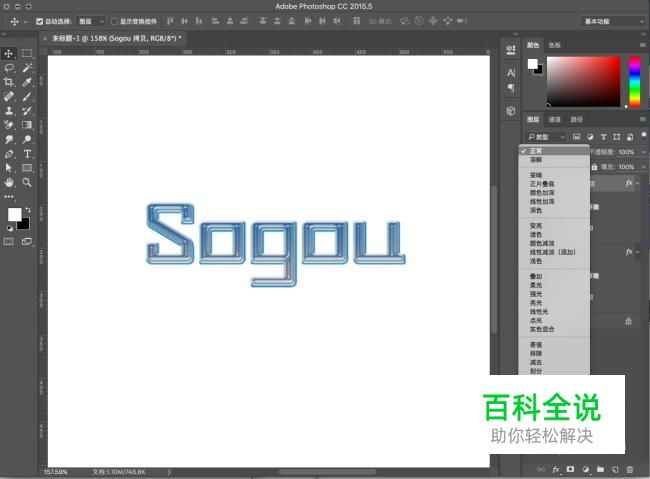The height and width of the screenshot is (479, 650).
Task: Collapse effects on top fx layer
Action: [638, 183]
